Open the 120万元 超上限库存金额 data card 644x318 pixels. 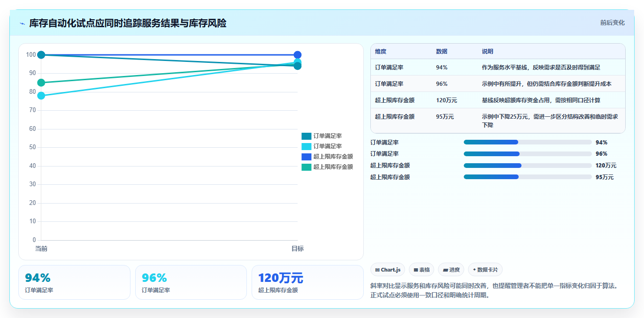click(x=307, y=282)
